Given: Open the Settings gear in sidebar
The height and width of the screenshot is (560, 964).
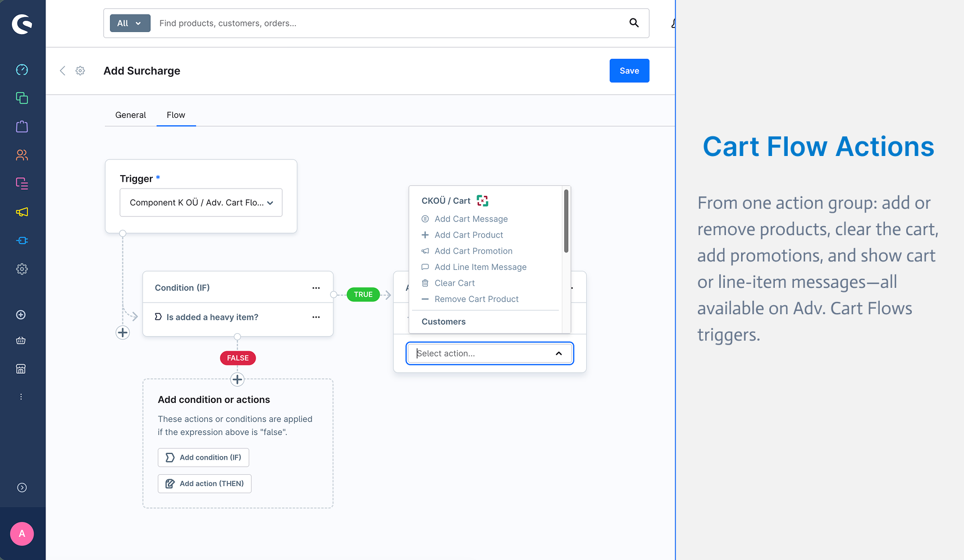Looking at the screenshot, I should point(22,269).
